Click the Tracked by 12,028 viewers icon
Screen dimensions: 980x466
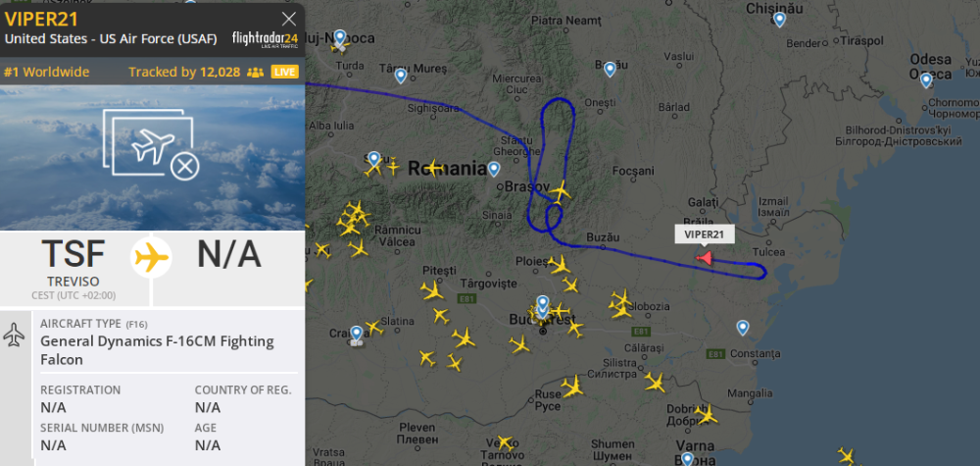tap(255, 73)
